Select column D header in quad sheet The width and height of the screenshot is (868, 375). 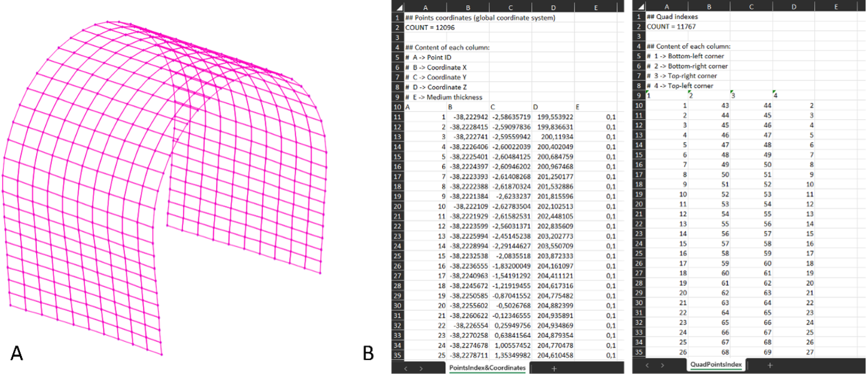[793, 6]
